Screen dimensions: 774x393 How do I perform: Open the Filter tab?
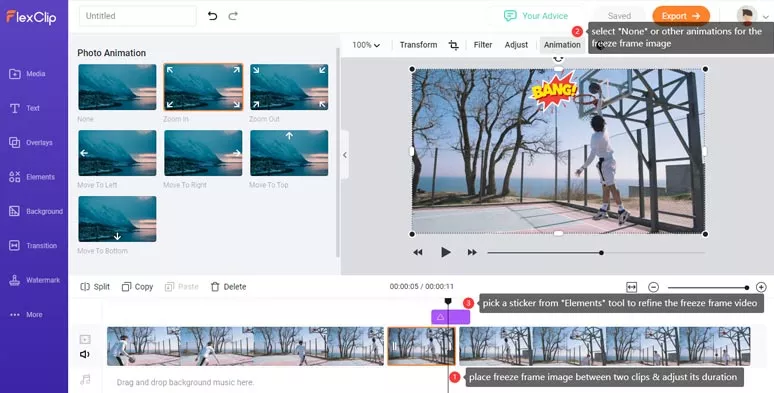click(x=483, y=45)
